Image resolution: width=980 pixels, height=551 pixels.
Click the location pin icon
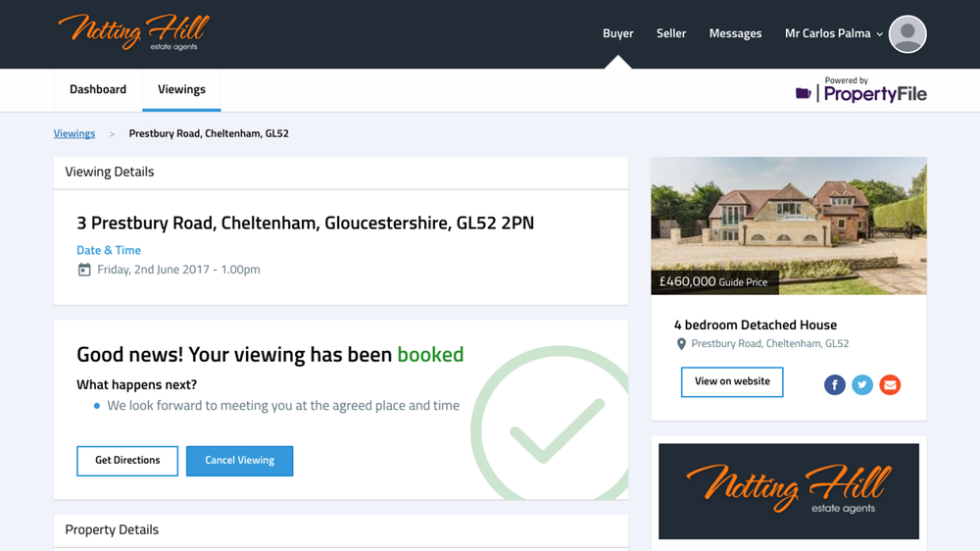[x=681, y=344]
